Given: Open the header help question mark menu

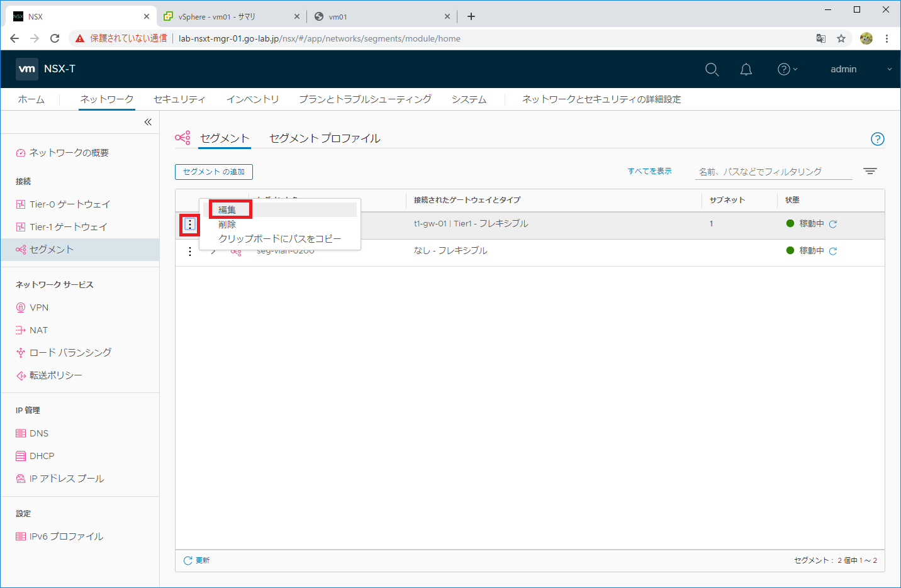Looking at the screenshot, I should [787, 69].
